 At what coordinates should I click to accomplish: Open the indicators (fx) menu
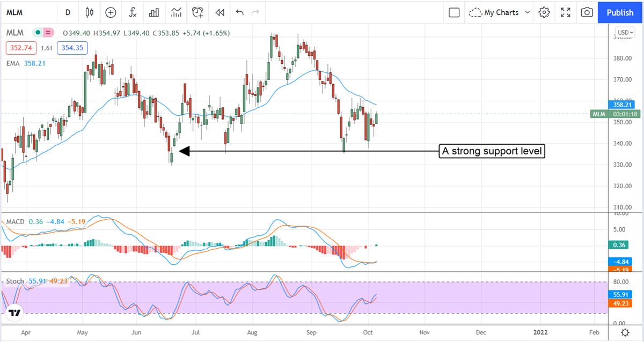pos(132,12)
